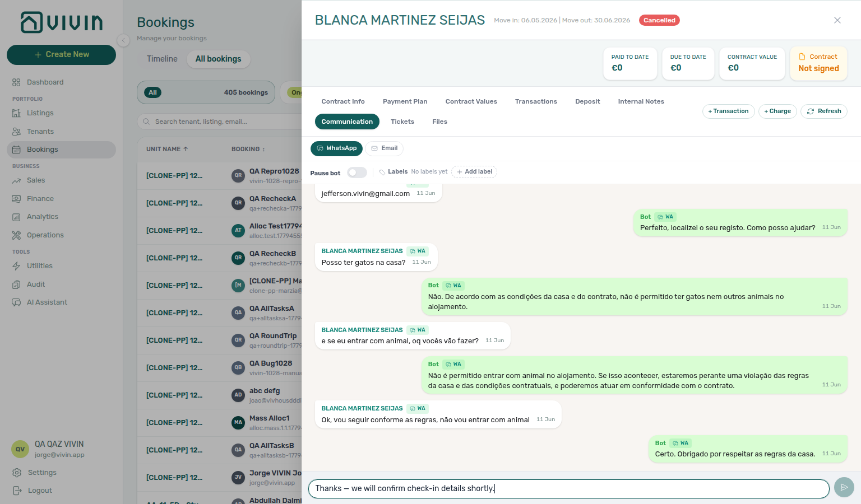The width and height of the screenshot is (861, 504).
Task: Open the Settings gear icon
Action: click(17, 473)
